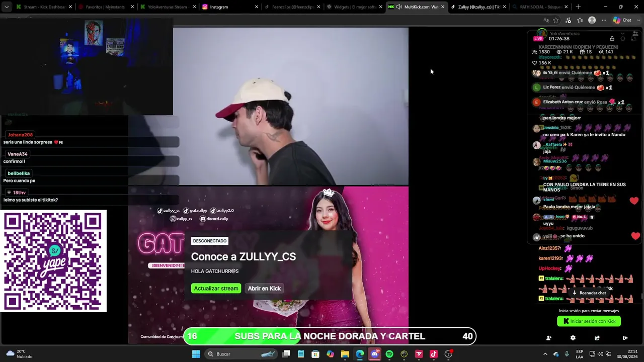Open Task View from taskbar

point(286,354)
